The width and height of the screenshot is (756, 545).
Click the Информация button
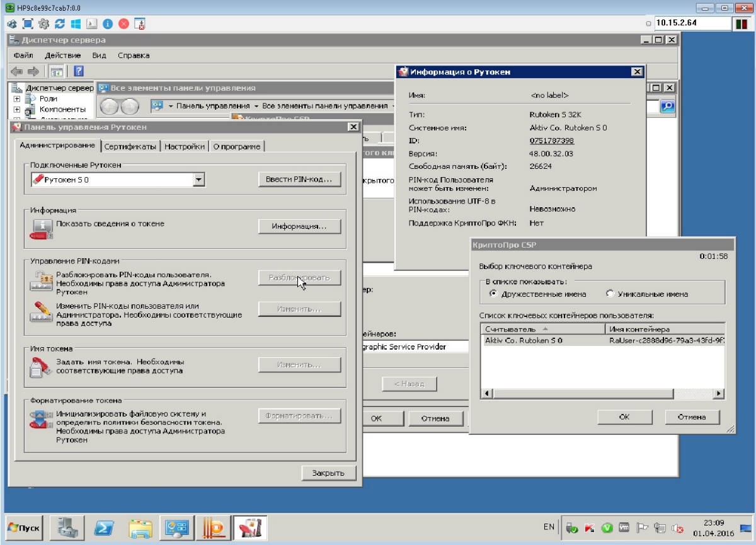click(x=299, y=226)
